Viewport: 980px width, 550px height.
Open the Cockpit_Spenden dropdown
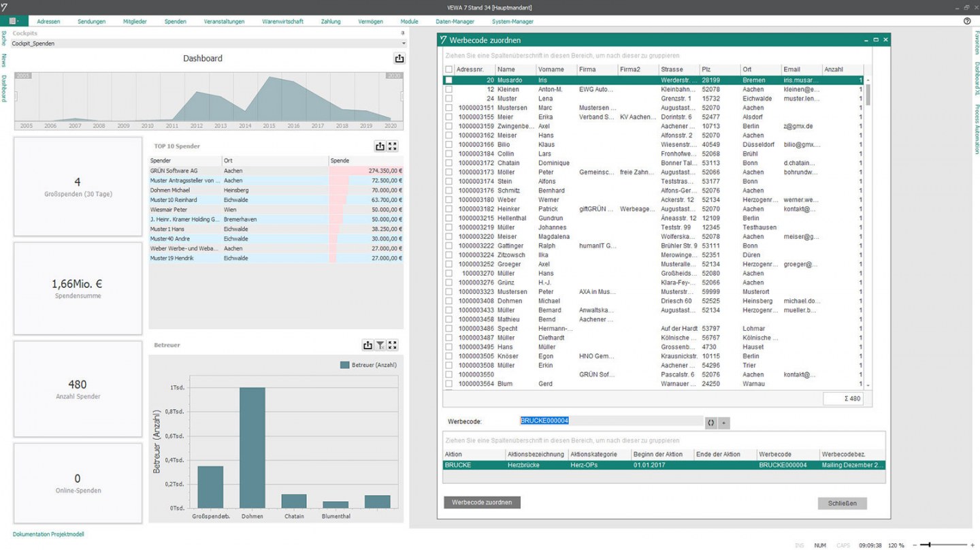(x=403, y=44)
